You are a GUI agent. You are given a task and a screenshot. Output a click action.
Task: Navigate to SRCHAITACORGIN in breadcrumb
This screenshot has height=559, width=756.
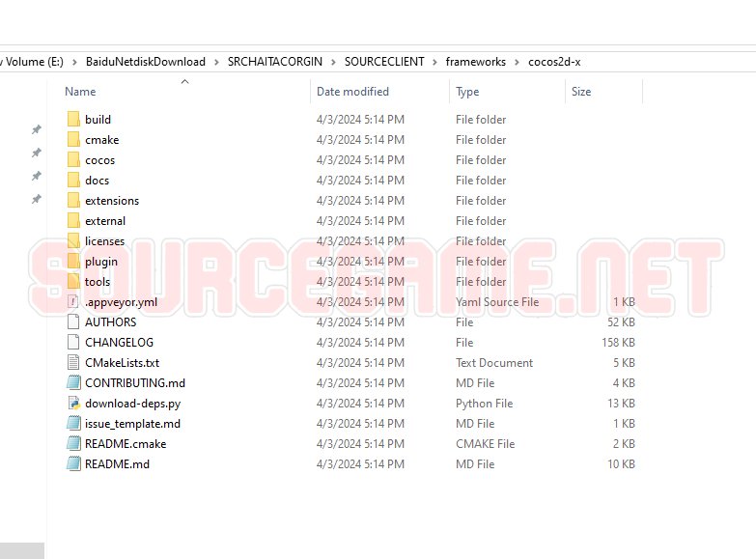(x=280, y=62)
